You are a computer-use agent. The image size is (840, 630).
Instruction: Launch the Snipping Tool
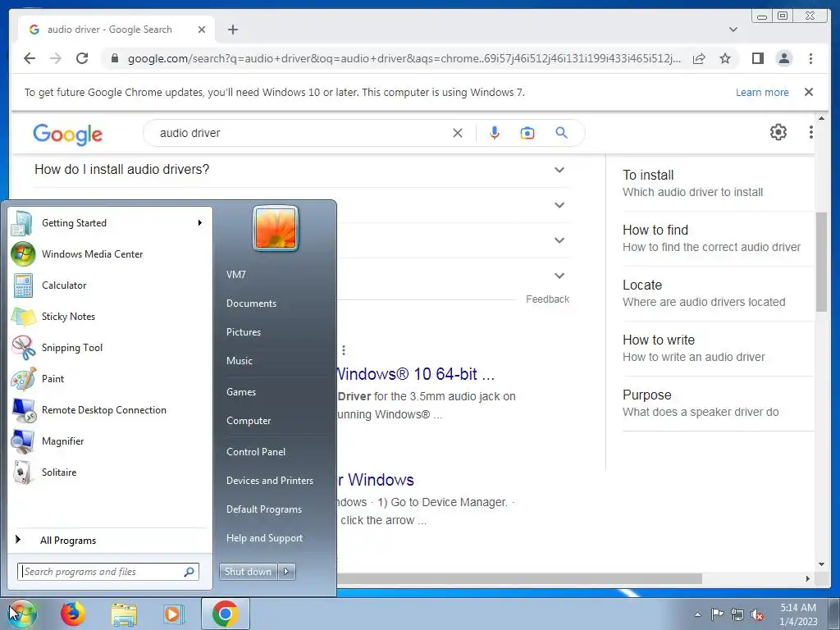[x=110, y=348]
